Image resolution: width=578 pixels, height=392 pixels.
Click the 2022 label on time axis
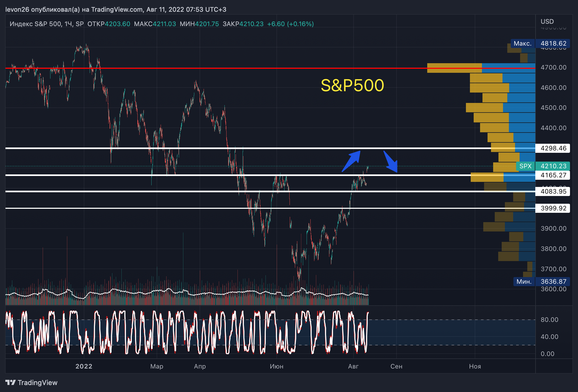coord(84,366)
